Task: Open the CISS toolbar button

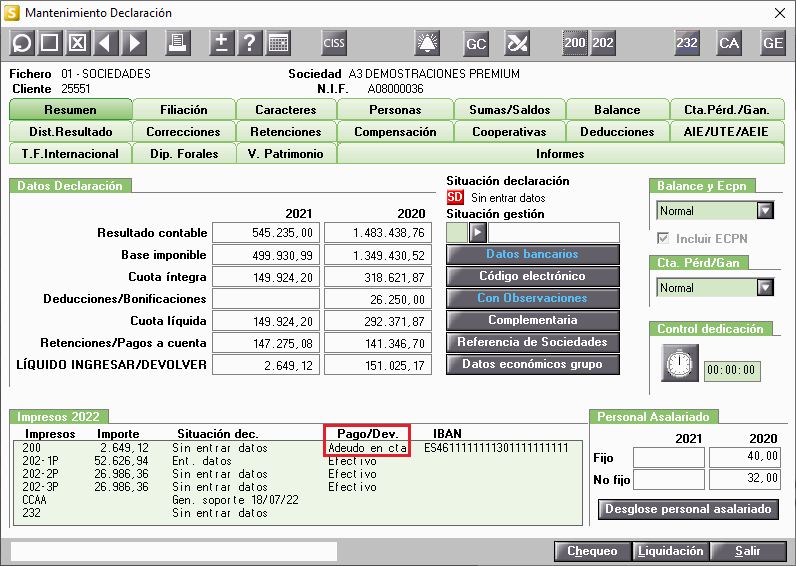Action: 334,43
